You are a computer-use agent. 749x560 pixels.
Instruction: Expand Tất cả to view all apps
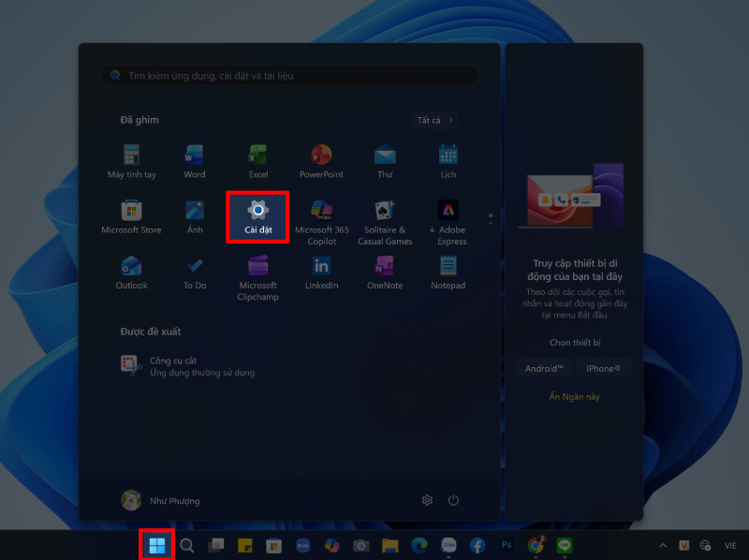tap(434, 120)
